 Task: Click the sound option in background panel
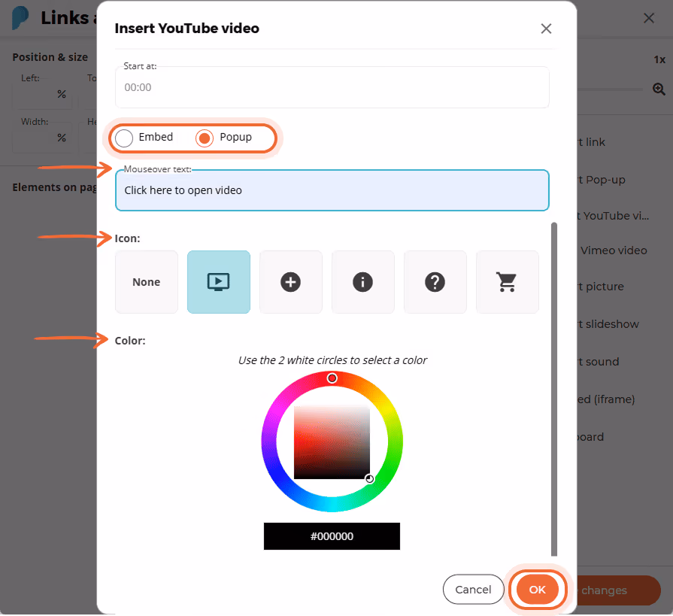click(599, 362)
